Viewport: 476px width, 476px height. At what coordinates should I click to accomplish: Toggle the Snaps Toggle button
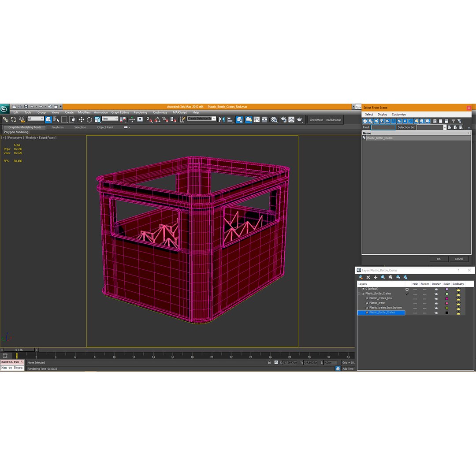point(149,119)
